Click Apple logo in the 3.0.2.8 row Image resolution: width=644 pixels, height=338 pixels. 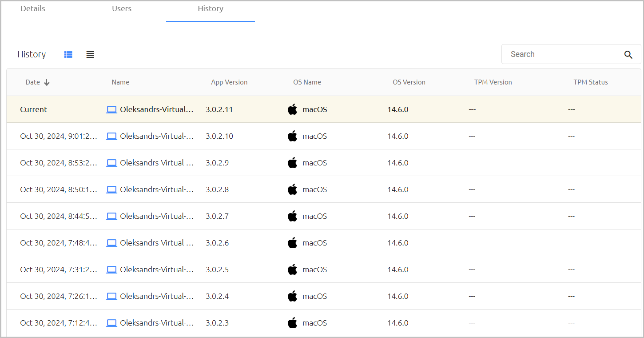[292, 189]
